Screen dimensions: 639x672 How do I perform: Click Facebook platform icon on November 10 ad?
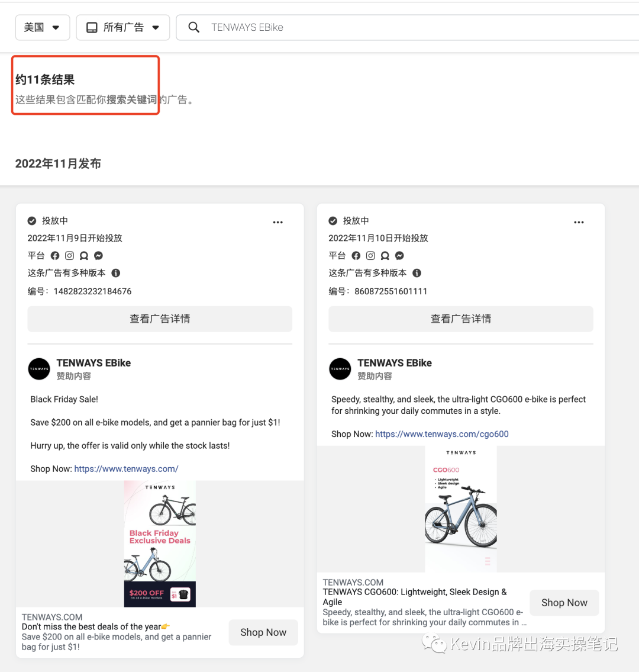point(356,256)
